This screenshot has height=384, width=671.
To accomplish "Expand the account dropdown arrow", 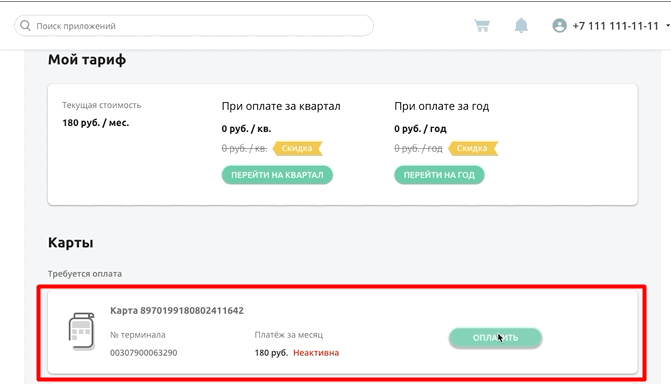I will [668, 26].
